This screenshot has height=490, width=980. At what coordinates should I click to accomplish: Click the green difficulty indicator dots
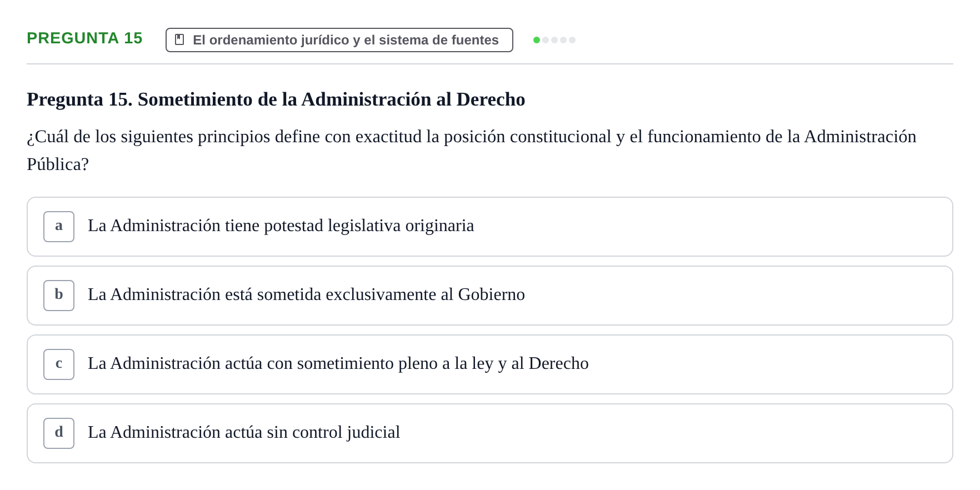tap(554, 40)
